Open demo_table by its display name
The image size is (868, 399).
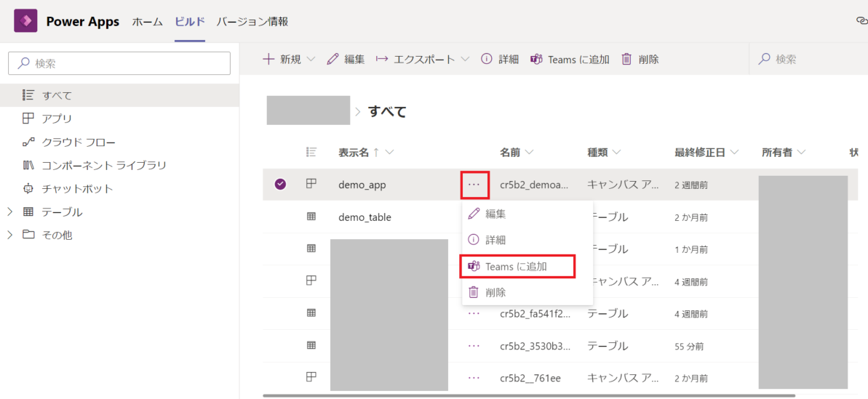[x=365, y=217]
